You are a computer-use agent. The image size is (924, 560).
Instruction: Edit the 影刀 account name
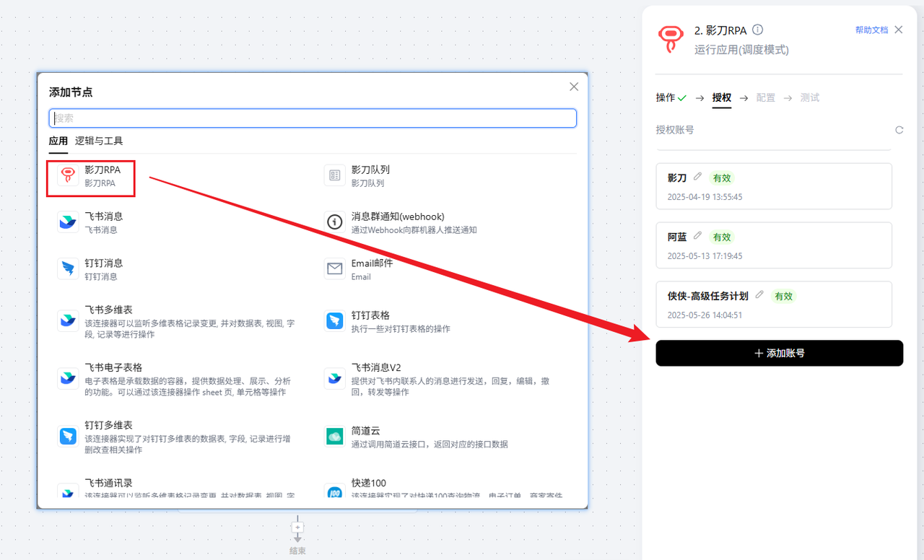pyautogui.click(x=697, y=177)
